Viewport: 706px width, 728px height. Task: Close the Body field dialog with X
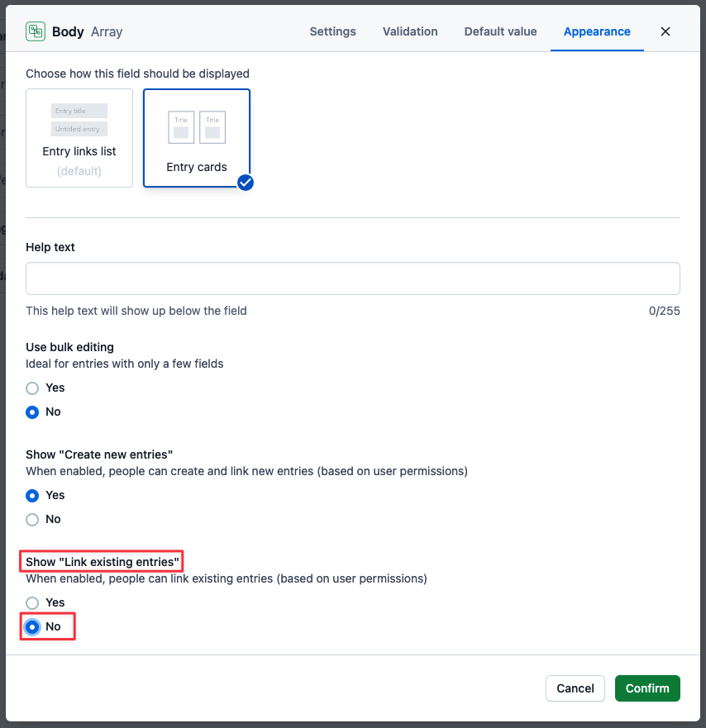point(665,31)
